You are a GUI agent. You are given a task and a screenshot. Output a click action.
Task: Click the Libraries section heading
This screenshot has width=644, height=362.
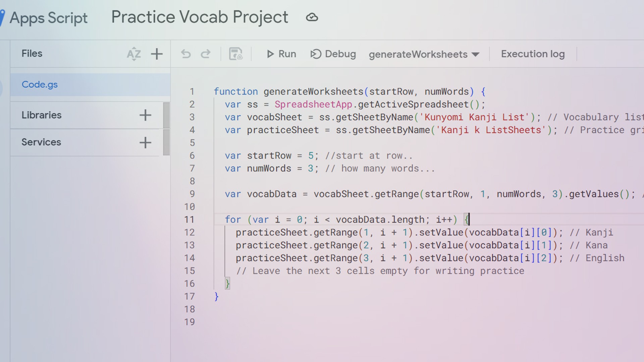coord(42,115)
